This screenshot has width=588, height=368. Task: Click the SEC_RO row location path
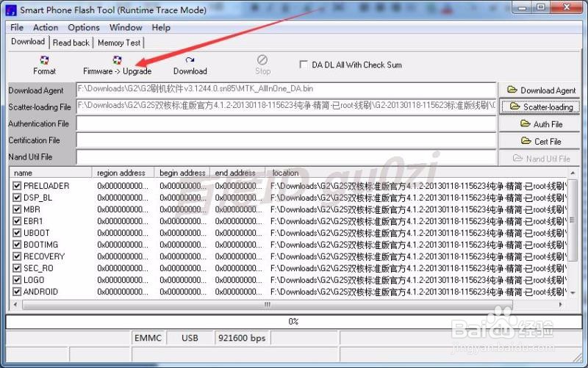pos(418,268)
